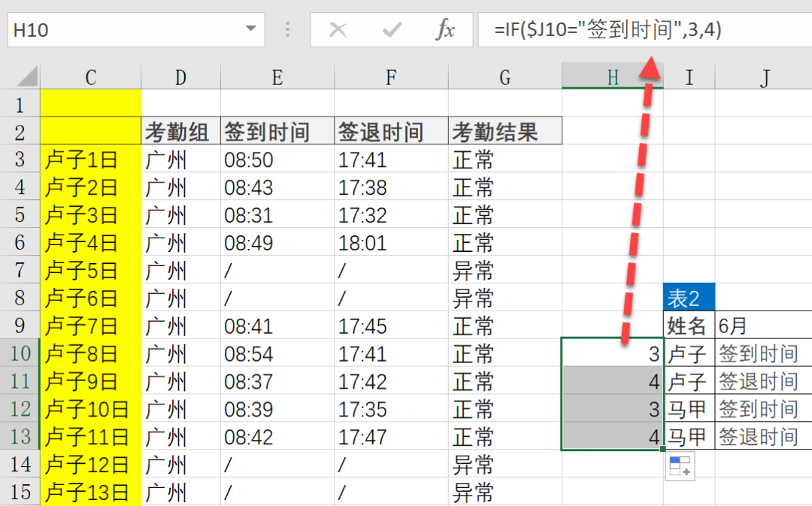Viewport: 812px width, 506px height.
Task: Click the vertical dots divider next to Name Box
Action: (287, 29)
